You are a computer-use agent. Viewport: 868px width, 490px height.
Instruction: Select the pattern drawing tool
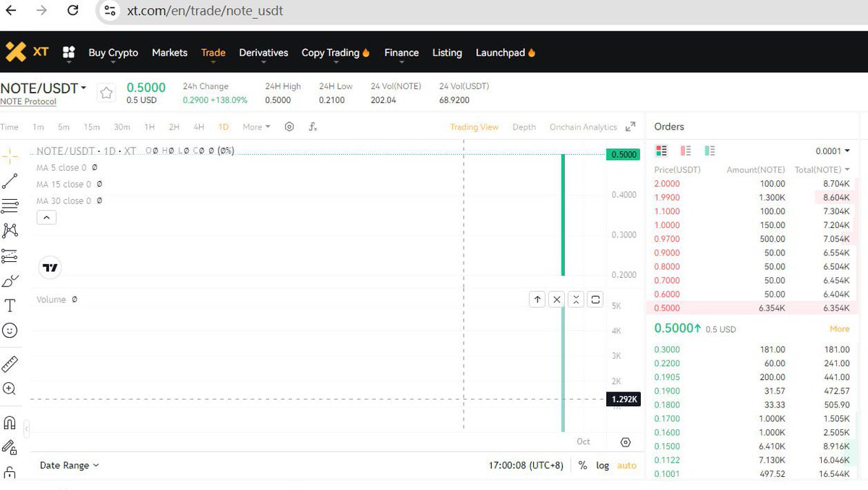[x=10, y=231]
